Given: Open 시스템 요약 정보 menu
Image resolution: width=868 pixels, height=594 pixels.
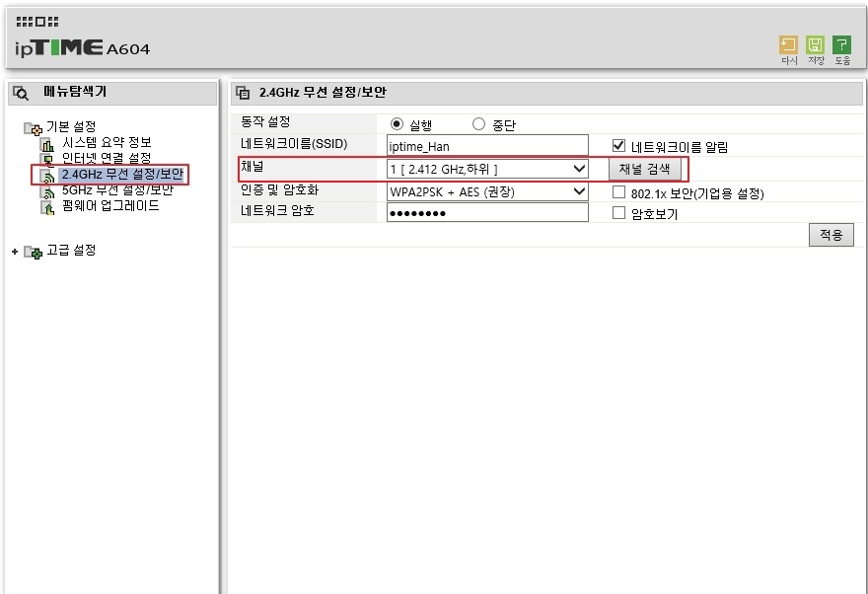Looking at the screenshot, I should coord(107,143).
